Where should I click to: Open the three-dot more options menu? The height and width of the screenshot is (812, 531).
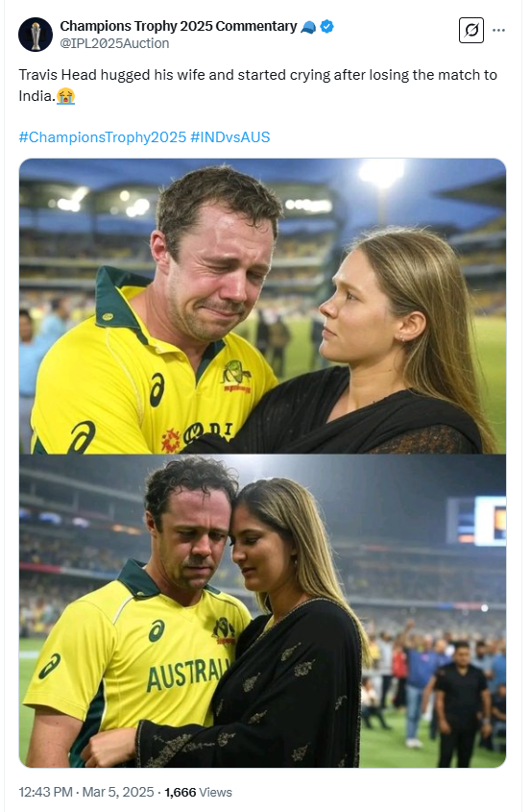click(x=498, y=30)
